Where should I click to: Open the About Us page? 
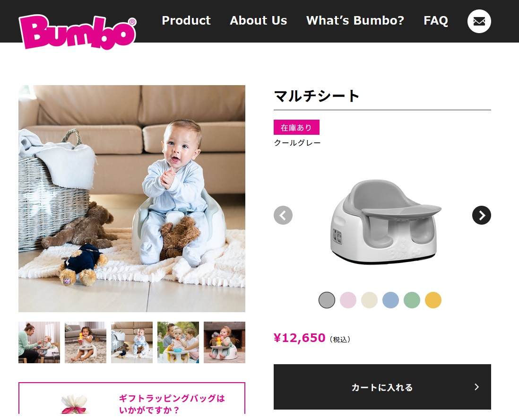click(x=259, y=20)
